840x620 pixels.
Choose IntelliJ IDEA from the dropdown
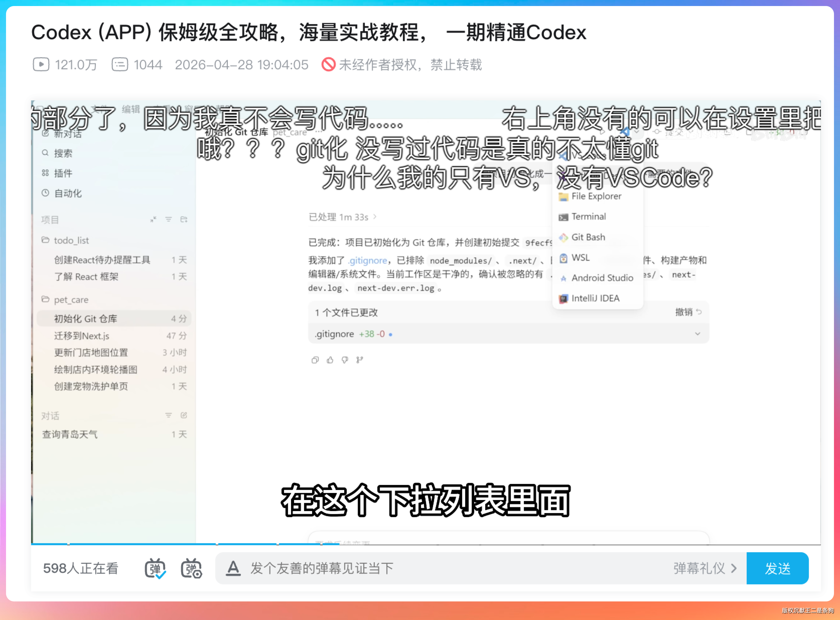(x=598, y=298)
